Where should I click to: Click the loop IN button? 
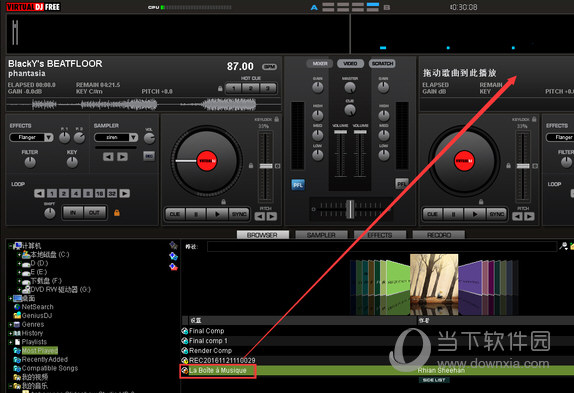(x=73, y=213)
